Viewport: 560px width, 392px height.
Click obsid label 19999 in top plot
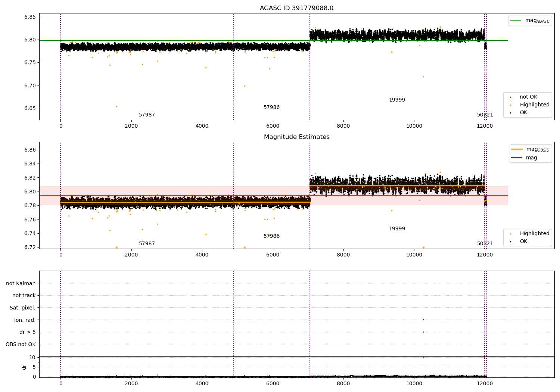click(397, 100)
